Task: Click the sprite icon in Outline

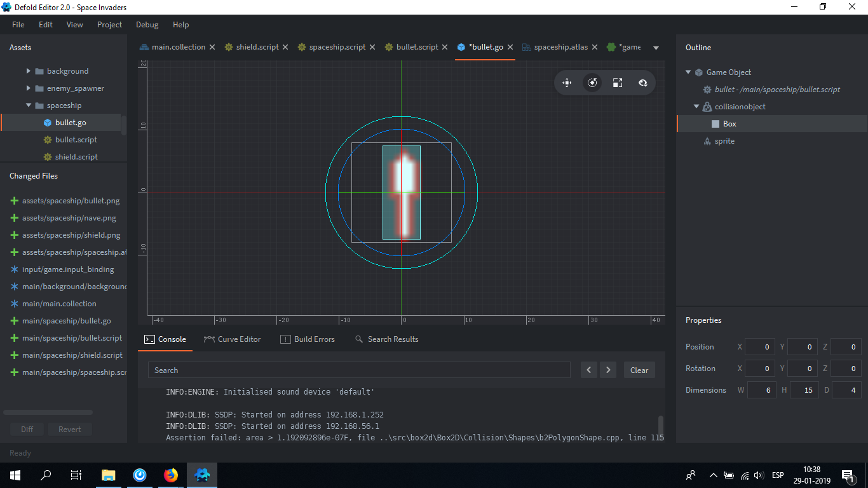Action: coord(707,141)
